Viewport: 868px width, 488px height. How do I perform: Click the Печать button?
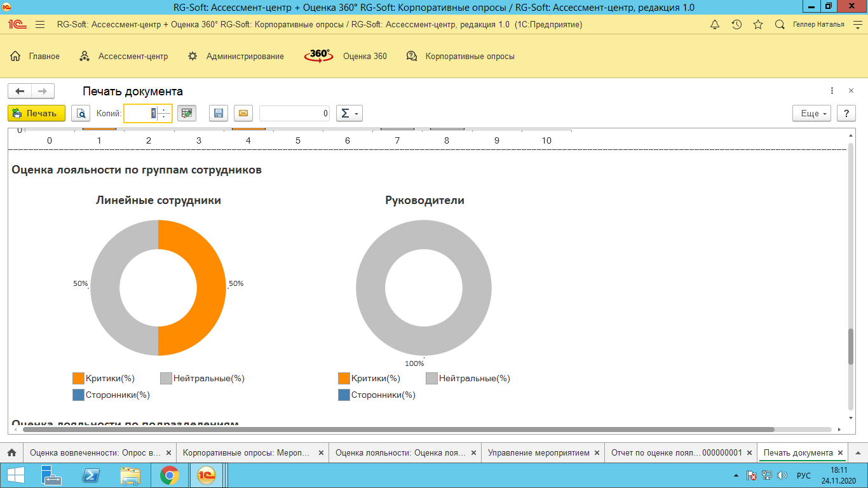pos(36,113)
